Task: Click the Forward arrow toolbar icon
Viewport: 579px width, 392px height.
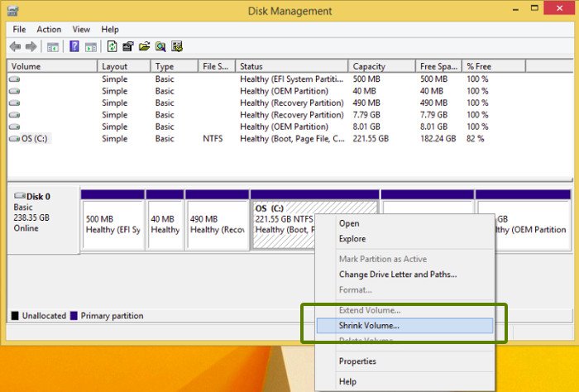Action: (x=31, y=46)
